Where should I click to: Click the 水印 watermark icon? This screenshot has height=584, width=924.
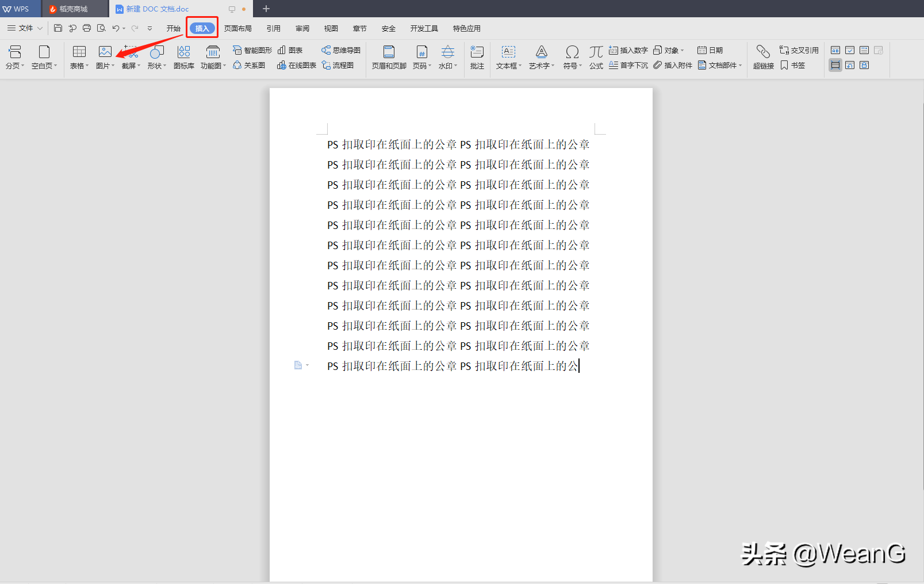(x=448, y=52)
